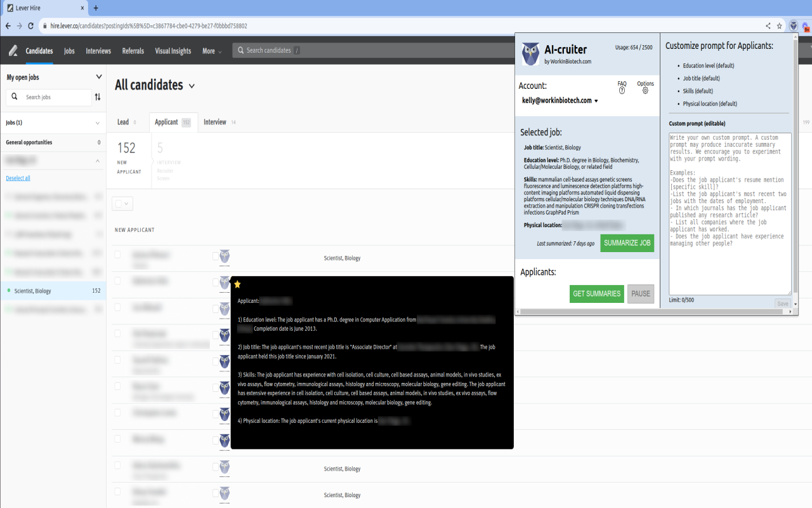Viewport: 812px width, 508px height.
Task: Click 'Physical location (default)' prompt item
Action: click(710, 104)
